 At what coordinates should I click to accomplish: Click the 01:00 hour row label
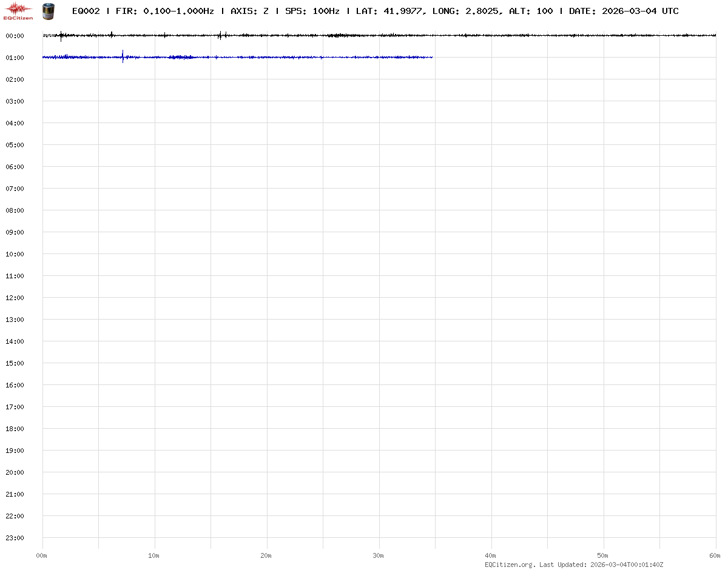pyautogui.click(x=15, y=58)
